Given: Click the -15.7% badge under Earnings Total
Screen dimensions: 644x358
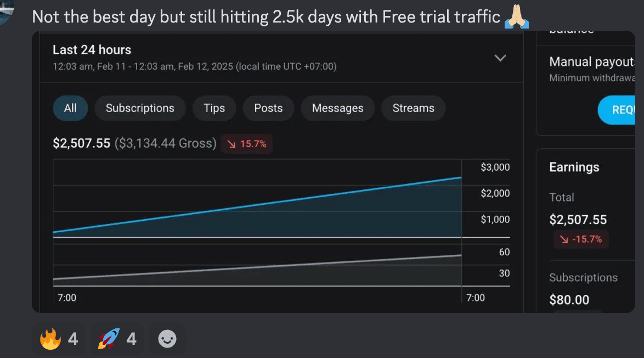Looking at the screenshot, I should pyautogui.click(x=581, y=239).
